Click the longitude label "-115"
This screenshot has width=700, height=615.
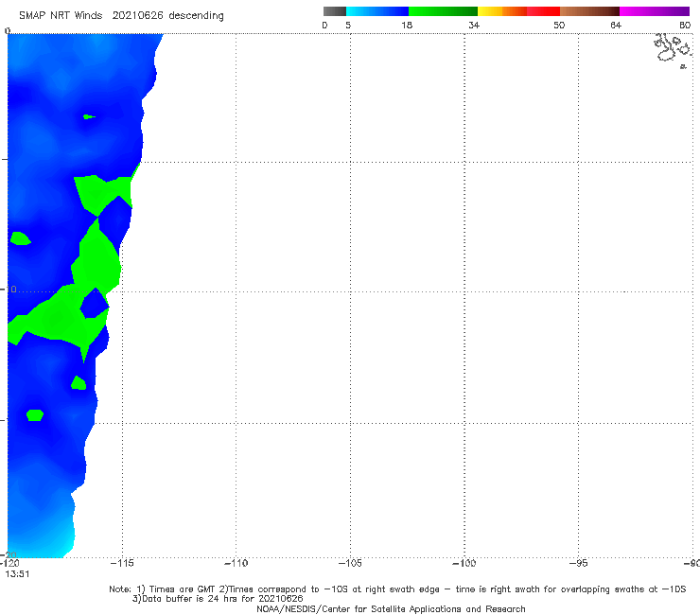(122, 564)
